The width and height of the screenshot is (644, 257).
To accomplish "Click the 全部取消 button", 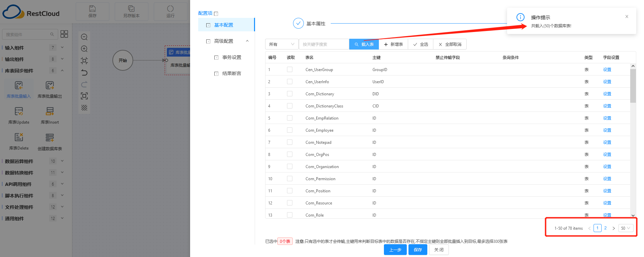I will click(450, 44).
